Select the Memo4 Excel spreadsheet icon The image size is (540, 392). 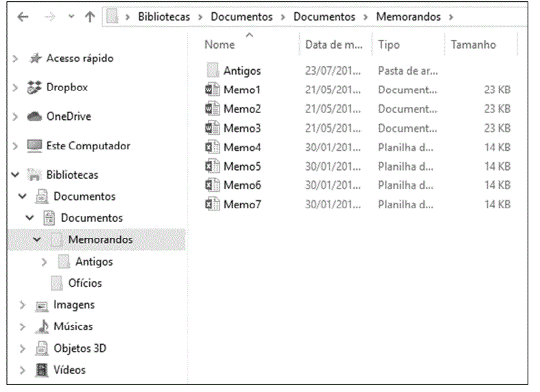(x=212, y=147)
